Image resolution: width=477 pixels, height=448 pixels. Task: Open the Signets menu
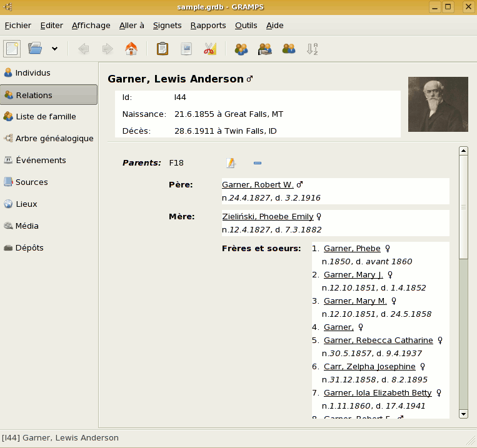click(x=167, y=26)
